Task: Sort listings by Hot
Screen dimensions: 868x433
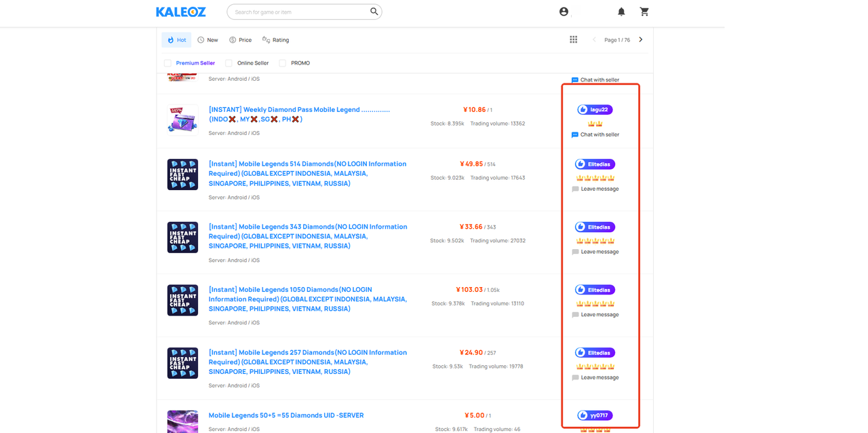Action: (176, 40)
